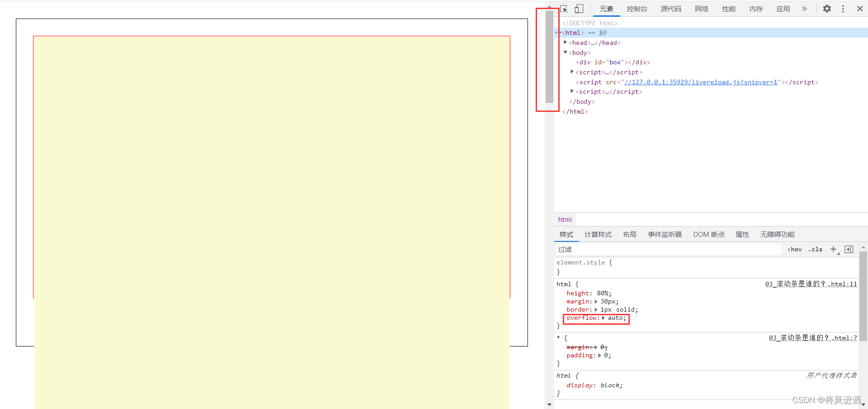Show more DevTools tabs chevron
This screenshot has height=409, width=868.
pos(804,9)
